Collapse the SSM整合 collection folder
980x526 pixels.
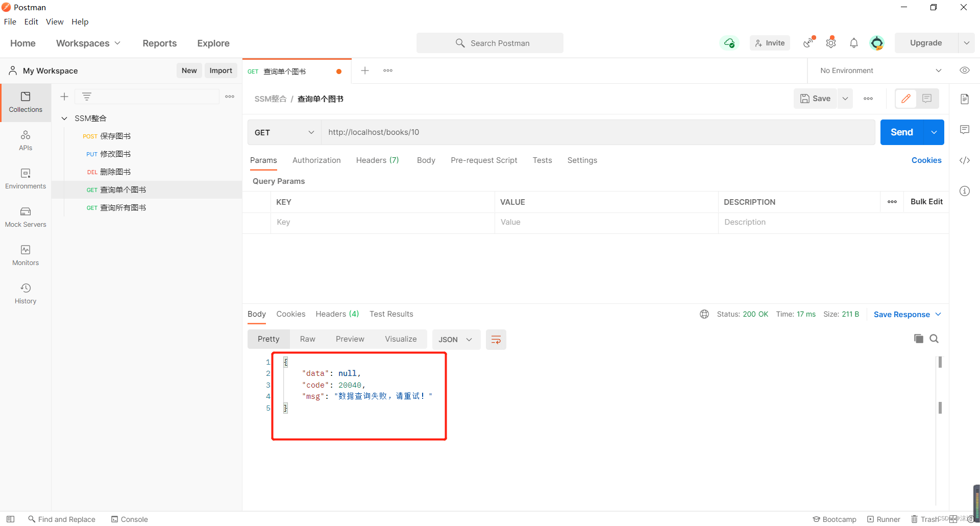64,118
